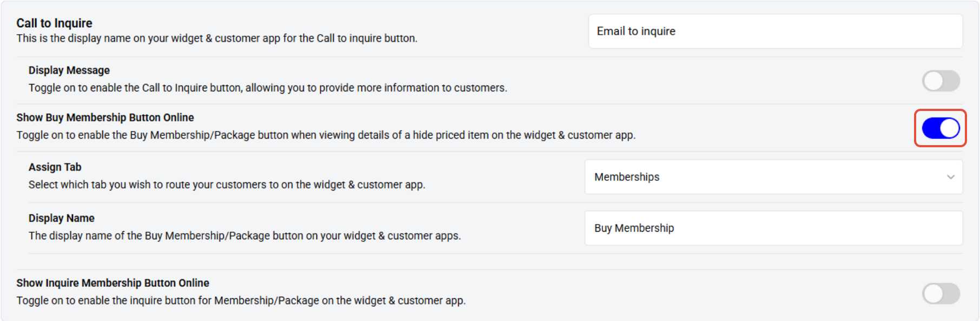Click the Call to Inquire heading
980x321 pixels.
(x=54, y=23)
